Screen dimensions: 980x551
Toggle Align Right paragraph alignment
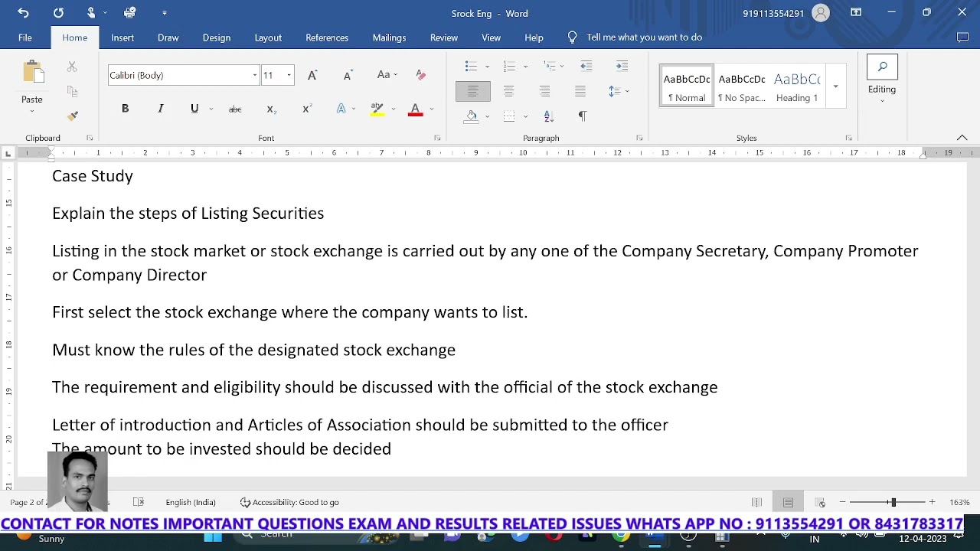(x=544, y=91)
